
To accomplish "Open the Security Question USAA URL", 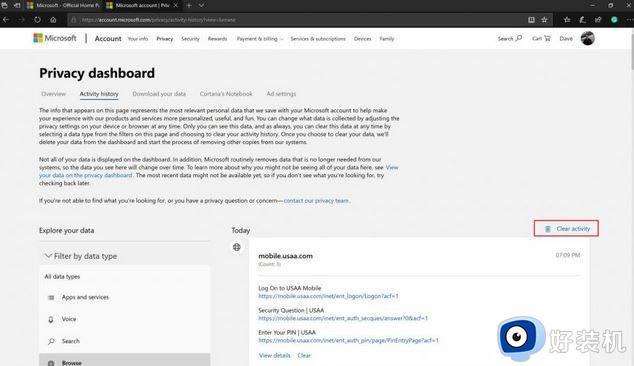I will [x=343, y=318].
